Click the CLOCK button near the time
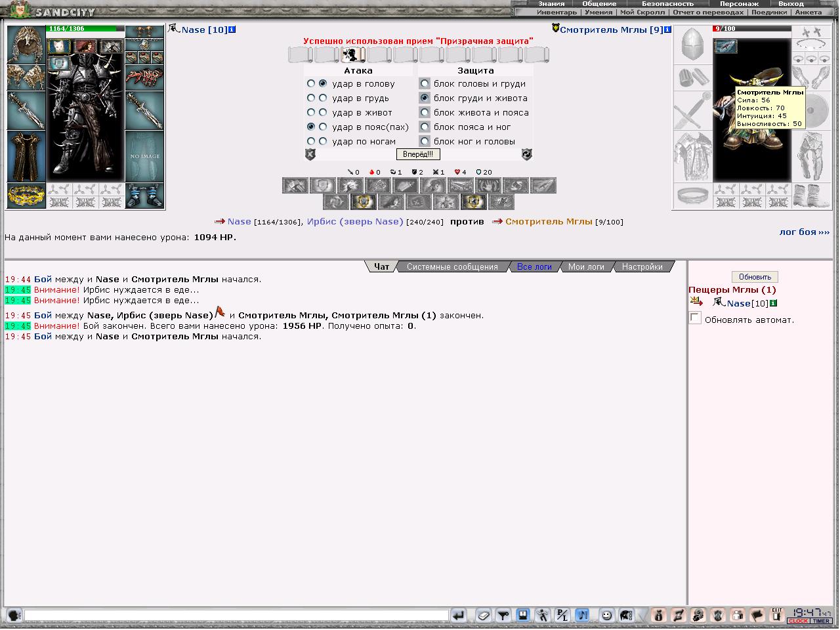This screenshot has width=840, height=630. click(799, 621)
